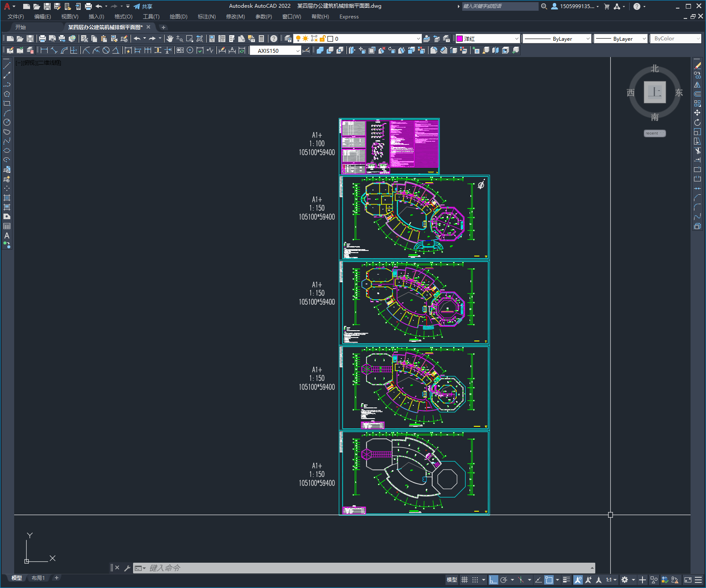
Task: Click the 共享 share button
Action: [143, 6]
